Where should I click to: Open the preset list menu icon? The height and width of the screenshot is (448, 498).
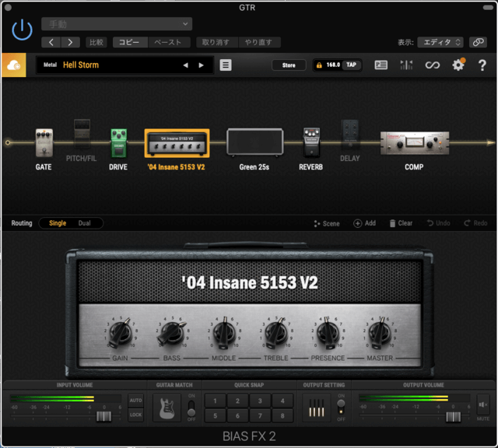(226, 65)
